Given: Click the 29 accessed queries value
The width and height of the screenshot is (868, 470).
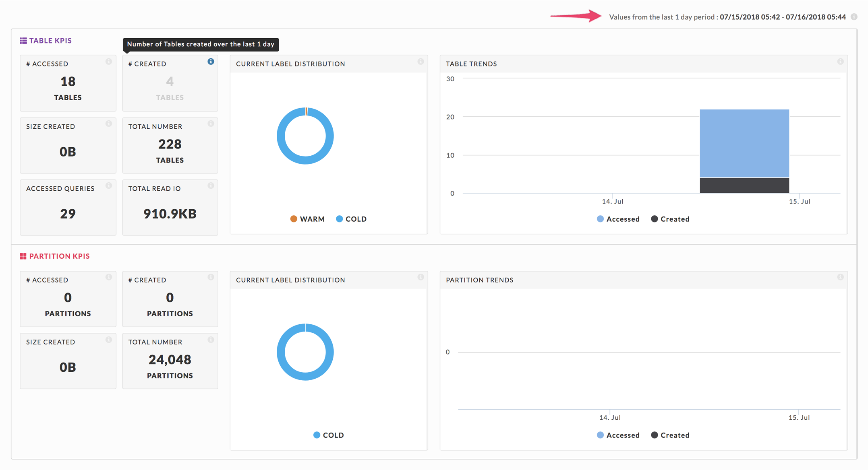Looking at the screenshot, I should pyautogui.click(x=68, y=214).
